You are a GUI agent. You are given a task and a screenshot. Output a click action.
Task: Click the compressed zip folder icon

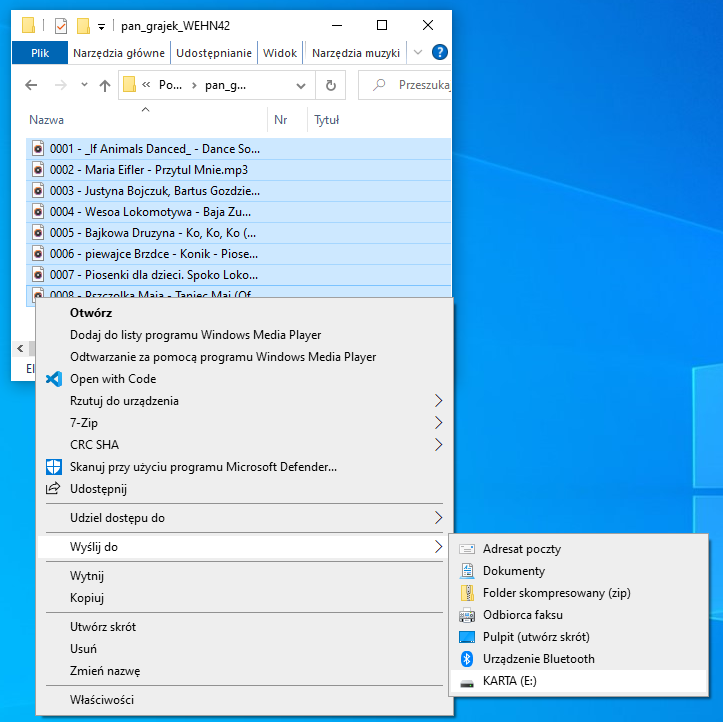click(466, 593)
